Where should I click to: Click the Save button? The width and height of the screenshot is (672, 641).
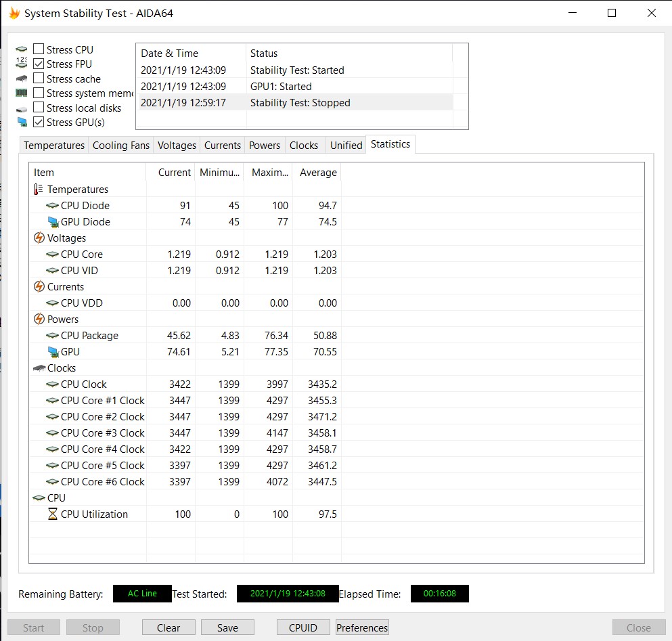[227, 627]
